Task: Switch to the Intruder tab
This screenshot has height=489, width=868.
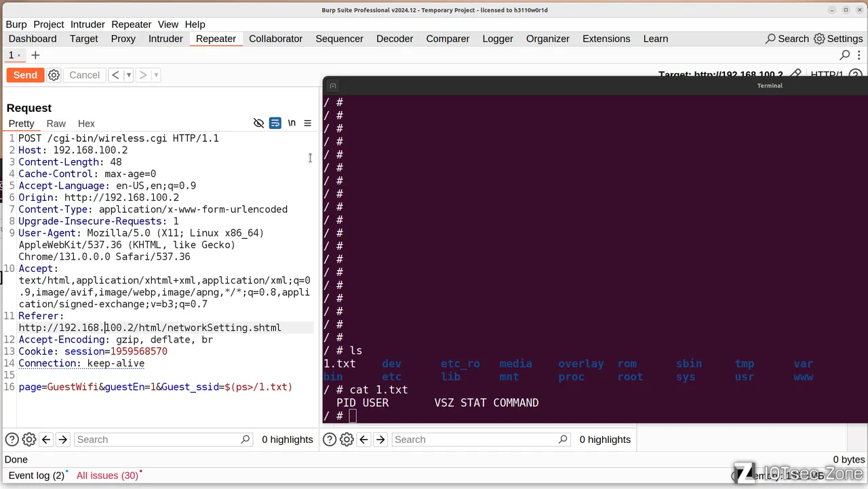Action: (x=165, y=39)
